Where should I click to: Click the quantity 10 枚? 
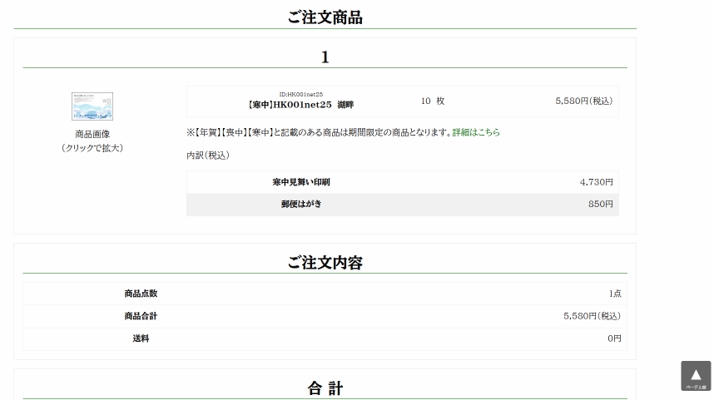click(433, 101)
